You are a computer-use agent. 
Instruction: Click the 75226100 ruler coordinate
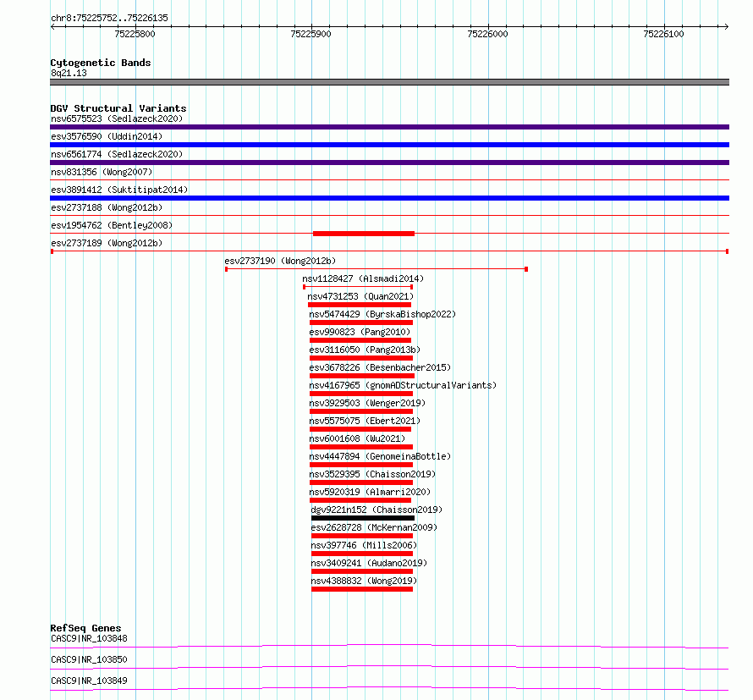pyautogui.click(x=663, y=34)
